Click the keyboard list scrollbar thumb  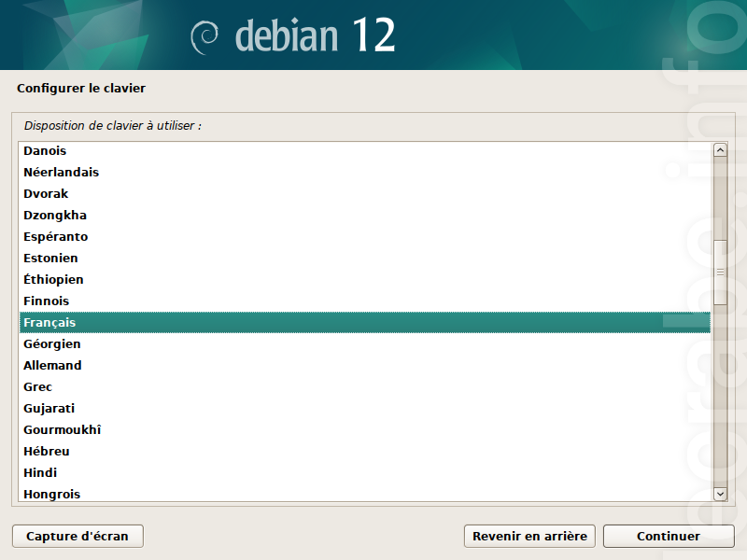(x=720, y=273)
